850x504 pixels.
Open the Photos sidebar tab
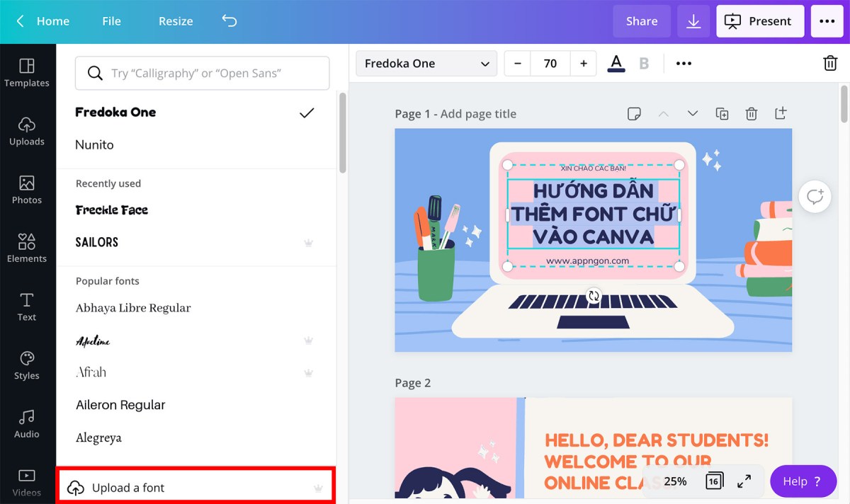coord(27,190)
